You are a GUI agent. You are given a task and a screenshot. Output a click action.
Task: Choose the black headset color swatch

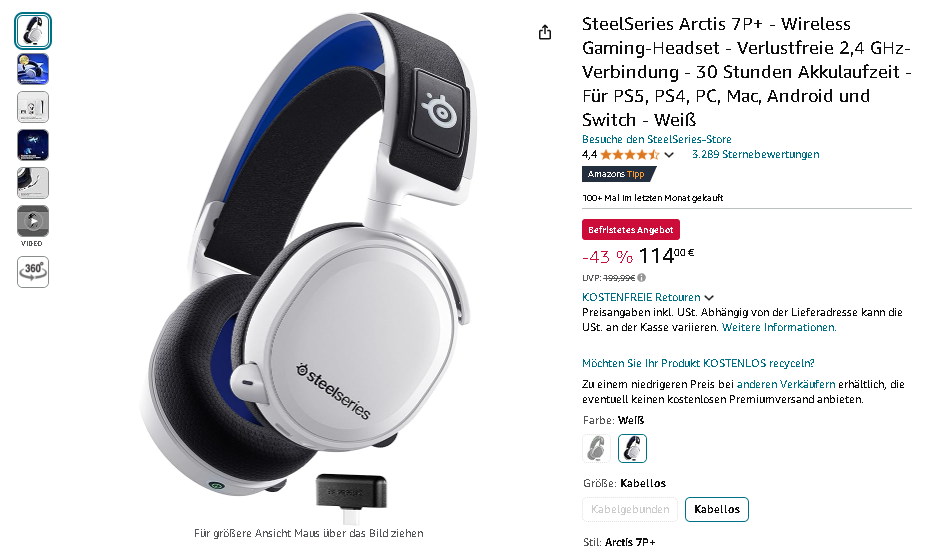pyautogui.click(x=597, y=448)
